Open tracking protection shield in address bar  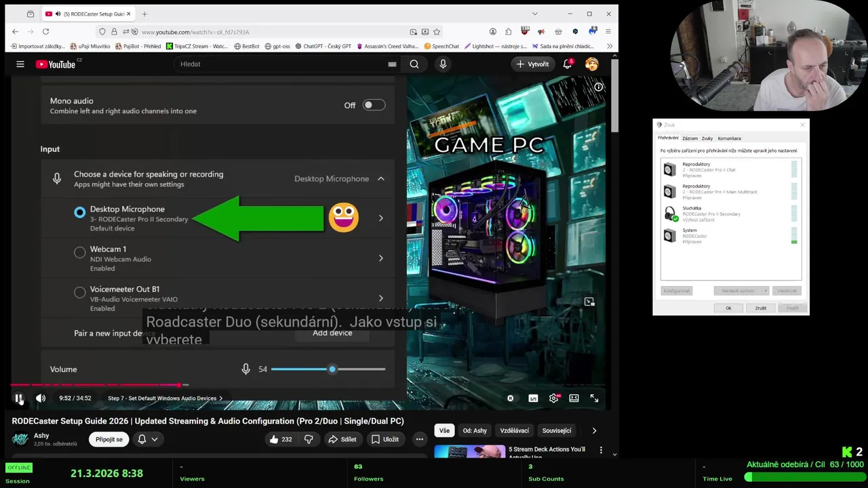point(102,32)
